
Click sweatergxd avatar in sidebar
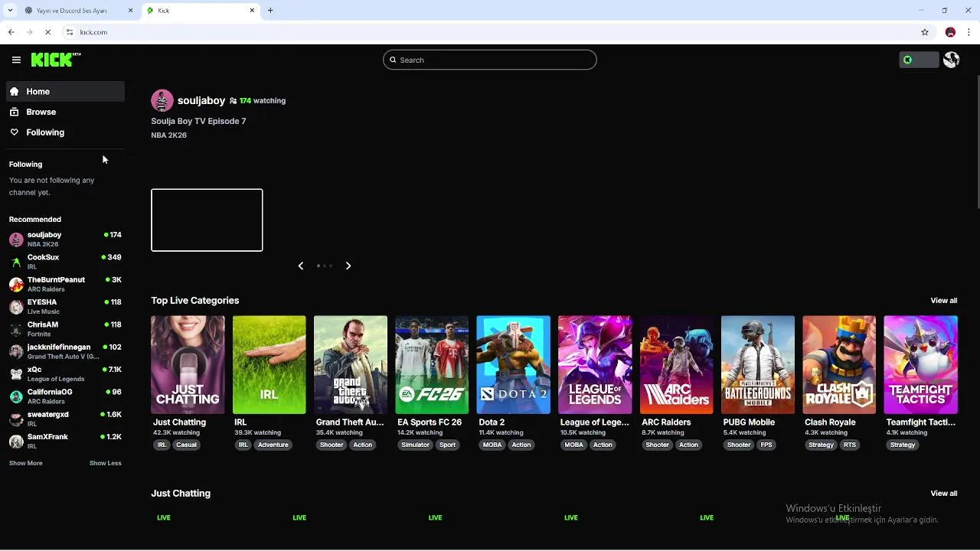coord(16,419)
